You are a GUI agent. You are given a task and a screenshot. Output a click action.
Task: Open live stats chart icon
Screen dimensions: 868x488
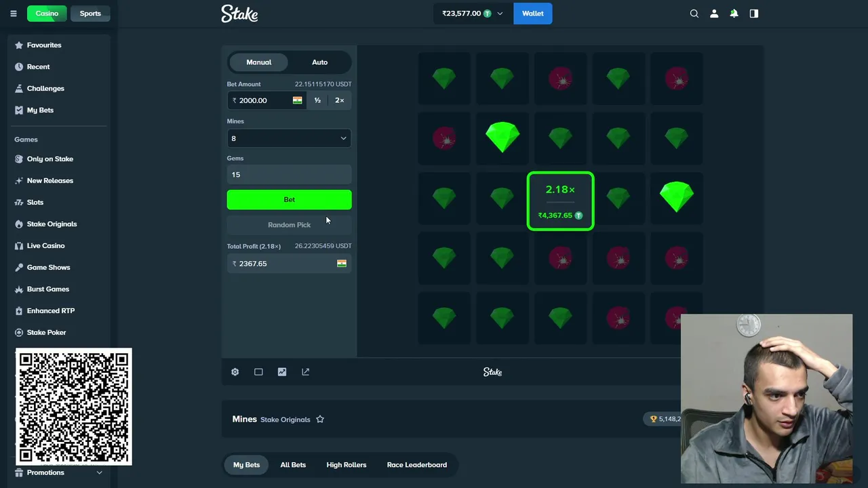click(282, 371)
